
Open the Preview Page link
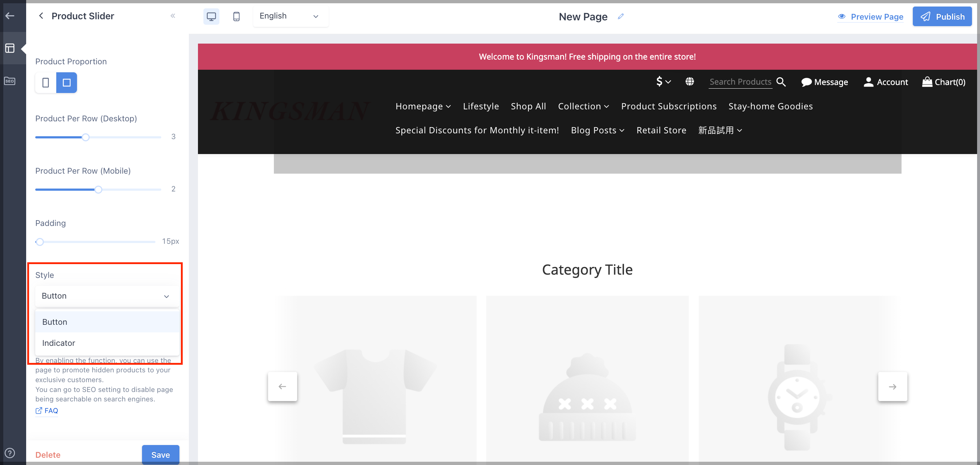(x=870, y=17)
